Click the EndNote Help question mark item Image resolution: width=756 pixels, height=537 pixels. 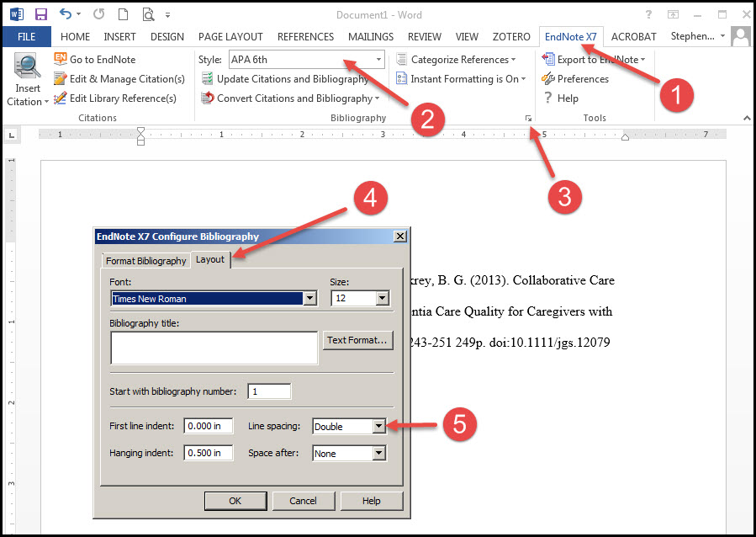pyautogui.click(x=560, y=98)
